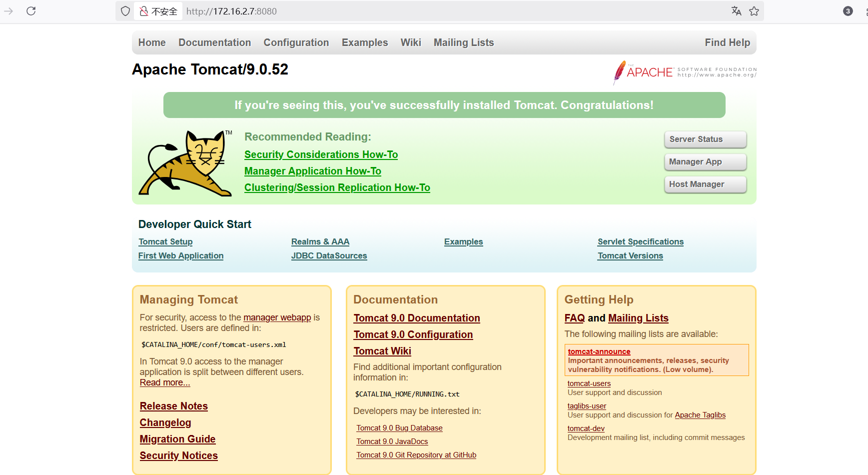Click the Tomcat cat mascot image
The width and height of the screenshot is (868, 475).
pos(185,163)
